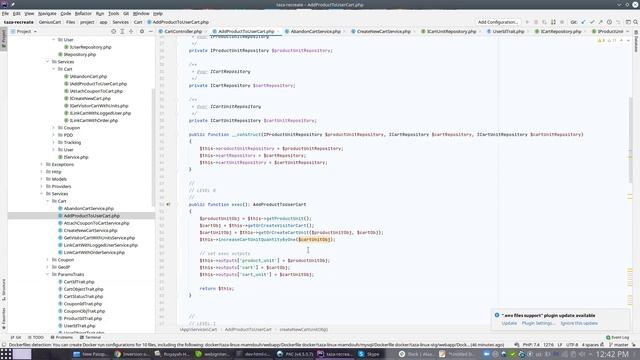This screenshot has height=360, width=640.
Task: Hide the Project panel with minus icon
Action: pyautogui.click(x=150, y=31)
